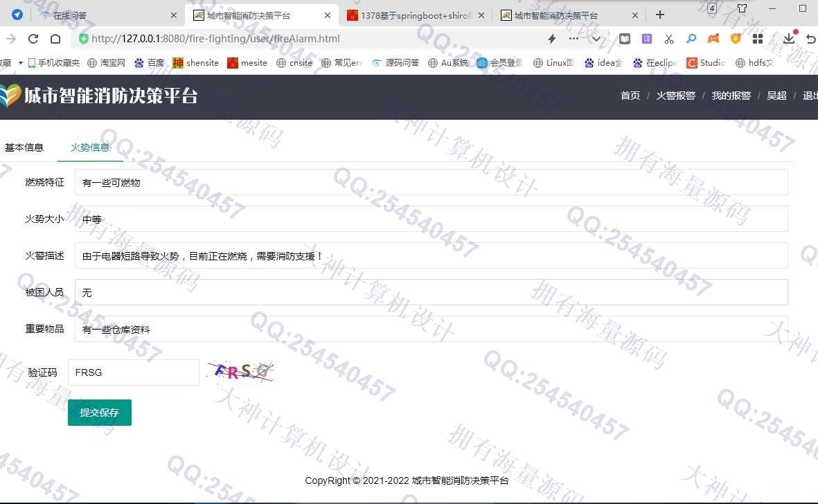Click the forward navigation arrow
This screenshot has width=818, height=504.
[11, 39]
